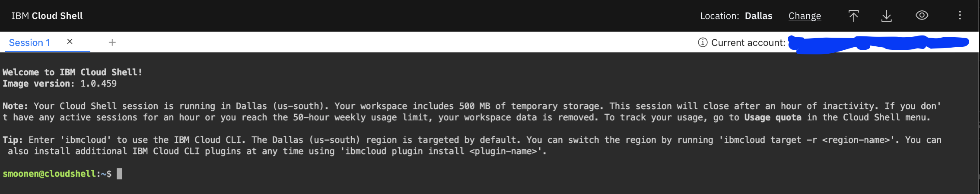980x194 pixels.
Task: Click the IBM Cloud Shell title
Action: [47, 16]
